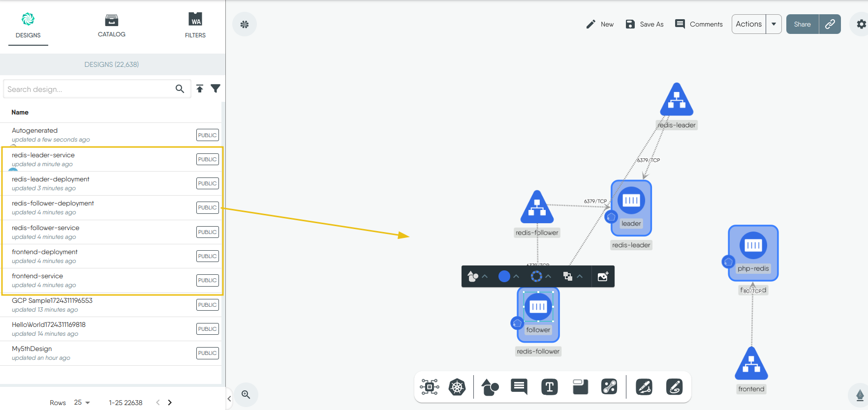Click the pen nib icon bottom-right
The width and height of the screenshot is (868, 410).
860,395
